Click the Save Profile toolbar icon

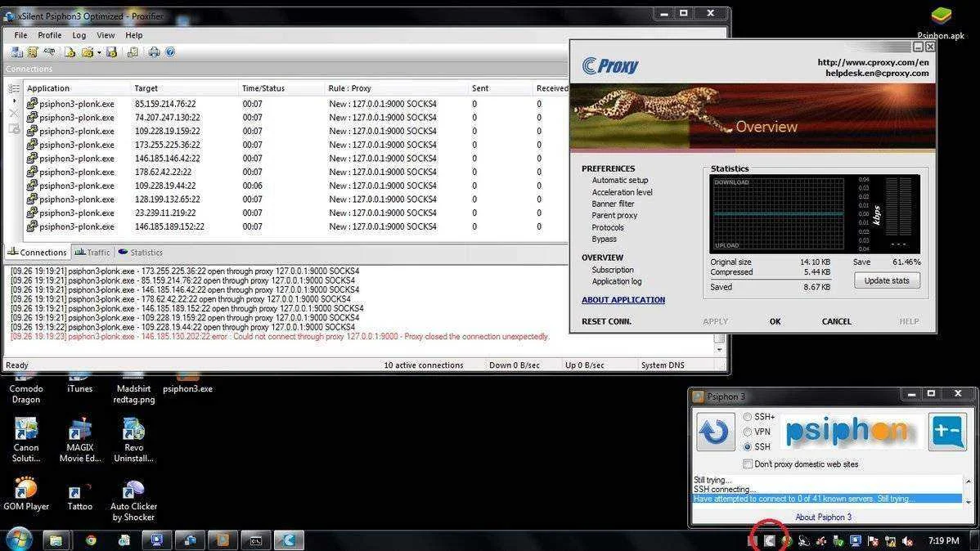[x=111, y=52]
